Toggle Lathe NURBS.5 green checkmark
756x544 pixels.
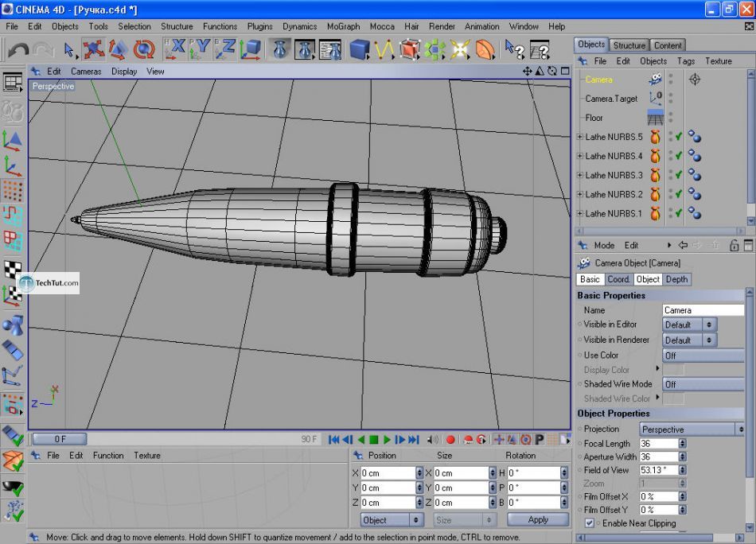(x=679, y=137)
